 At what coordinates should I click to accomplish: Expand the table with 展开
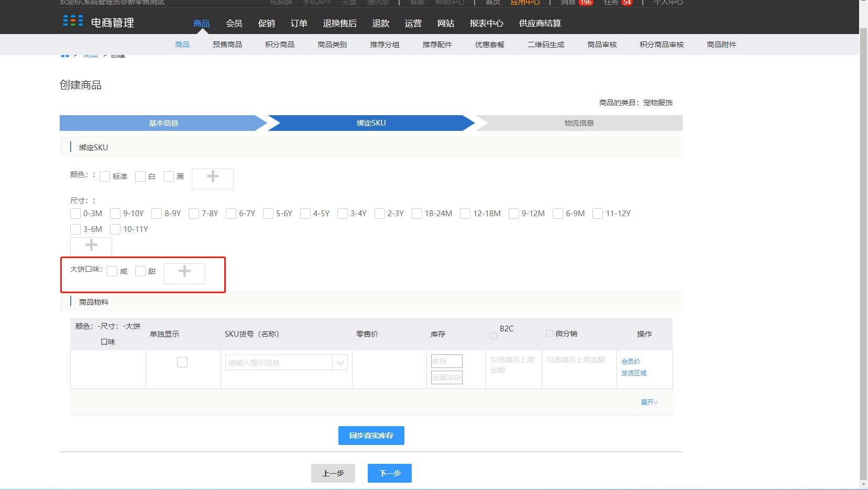(649, 402)
